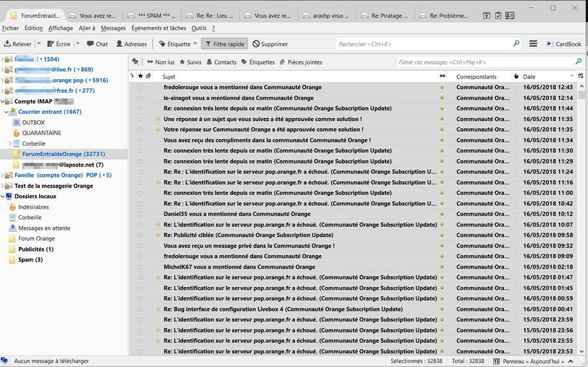Toggle the Filtre rapide bar
Image resolution: width=588 pixels, height=367 pixels.
(224, 44)
